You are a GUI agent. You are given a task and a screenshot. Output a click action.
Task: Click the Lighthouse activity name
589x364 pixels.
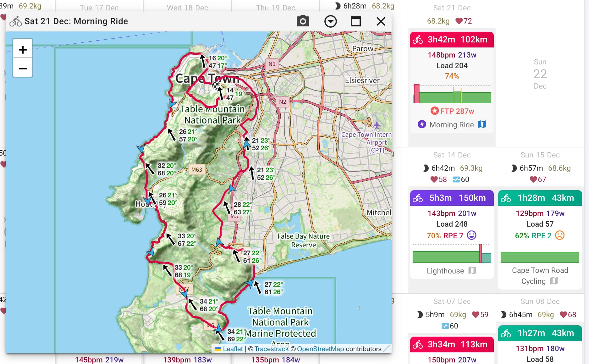[x=445, y=271]
